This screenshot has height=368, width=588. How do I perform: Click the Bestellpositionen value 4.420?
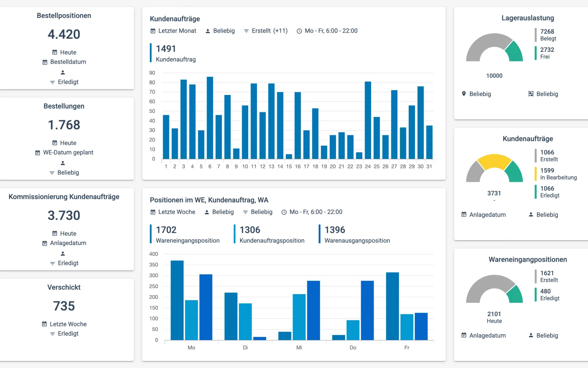[x=64, y=34]
